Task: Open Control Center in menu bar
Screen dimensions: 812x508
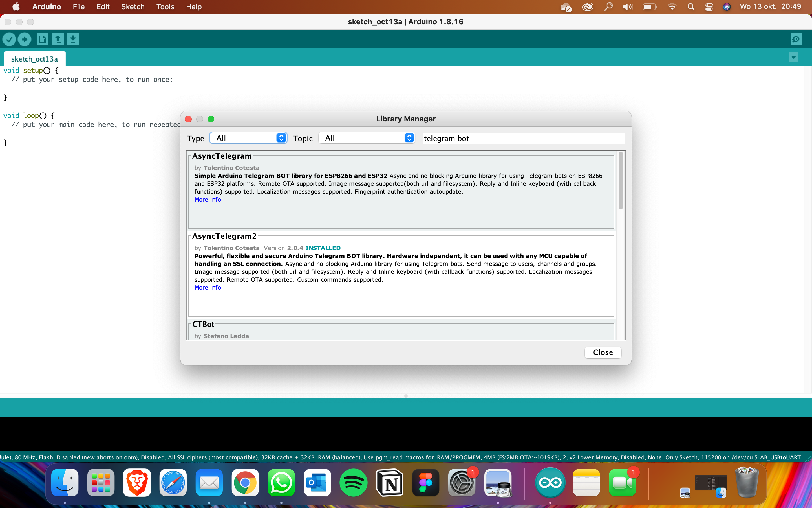Action: click(x=709, y=7)
